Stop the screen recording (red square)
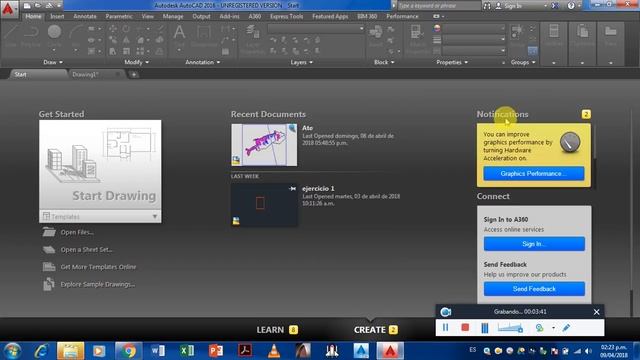This screenshot has height=360, width=640. pyautogui.click(x=465, y=327)
